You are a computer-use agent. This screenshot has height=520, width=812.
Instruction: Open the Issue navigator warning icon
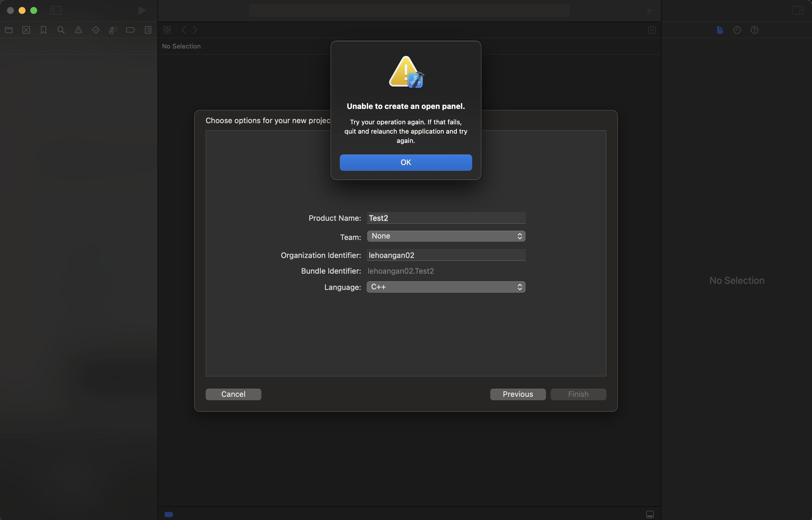tap(78, 30)
